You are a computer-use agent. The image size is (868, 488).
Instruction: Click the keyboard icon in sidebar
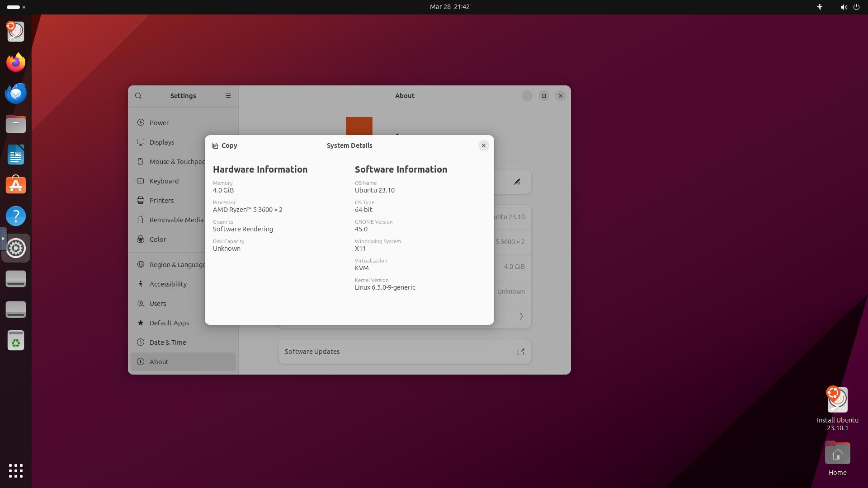(x=141, y=181)
